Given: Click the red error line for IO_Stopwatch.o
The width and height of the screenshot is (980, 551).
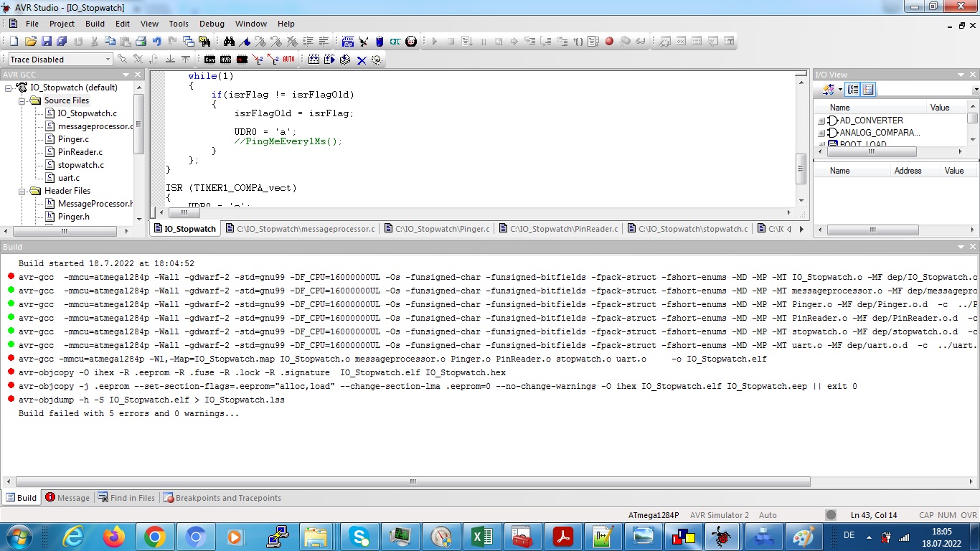Looking at the screenshot, I should point(492,277).
